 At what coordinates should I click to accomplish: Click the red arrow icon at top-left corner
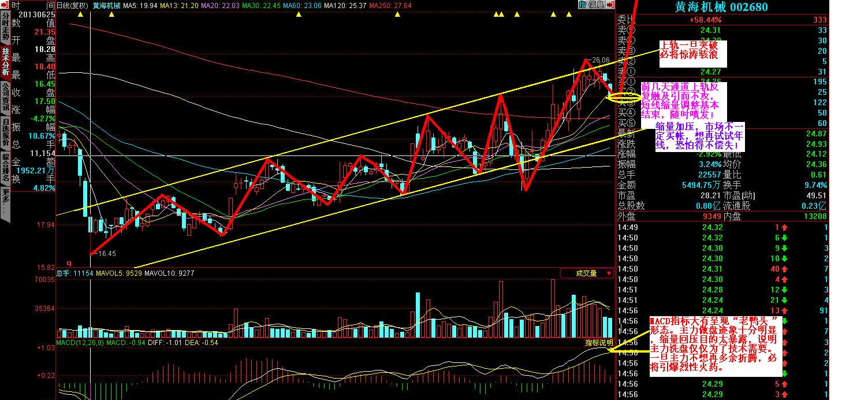tap(5, 5)
